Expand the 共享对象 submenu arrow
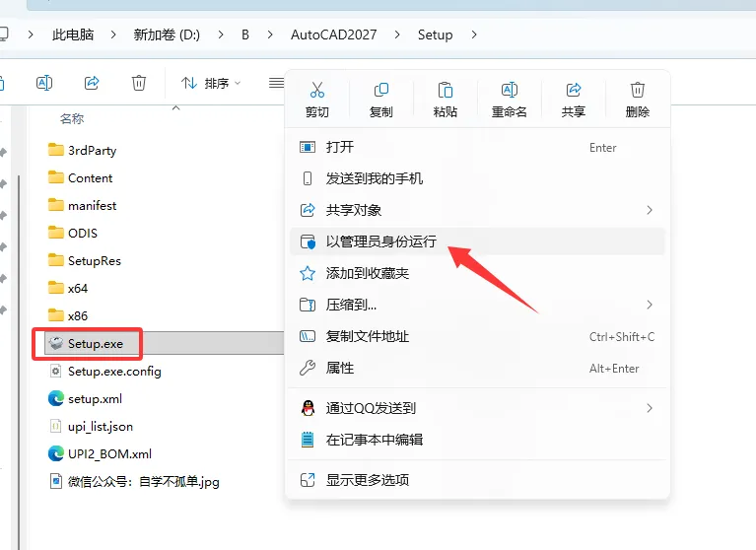Image resolution: width=756 pixels, height=550 pixels. [x=650, y=210]
